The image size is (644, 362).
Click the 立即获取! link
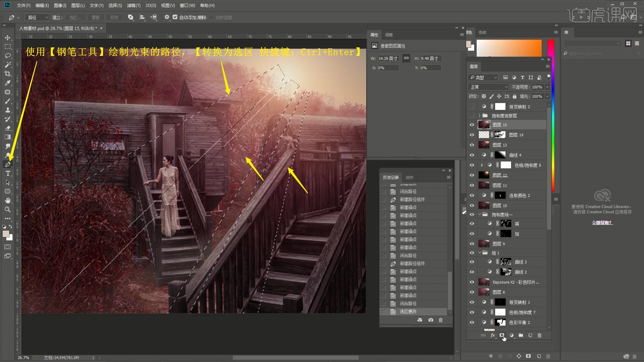click(x=602, y=223)
